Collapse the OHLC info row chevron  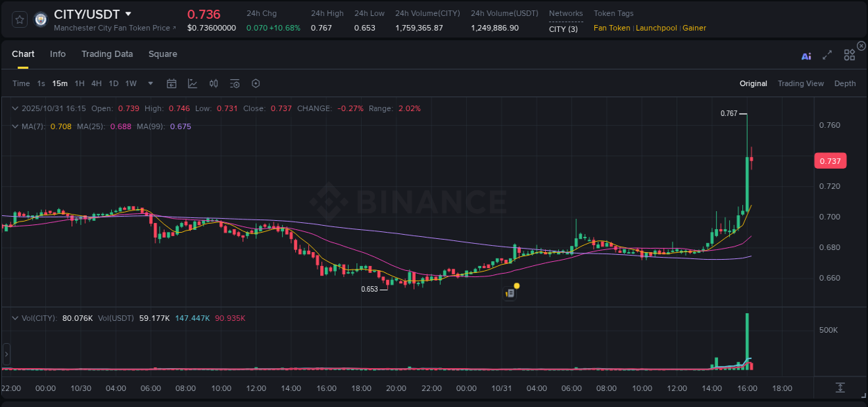pos(15,108)
